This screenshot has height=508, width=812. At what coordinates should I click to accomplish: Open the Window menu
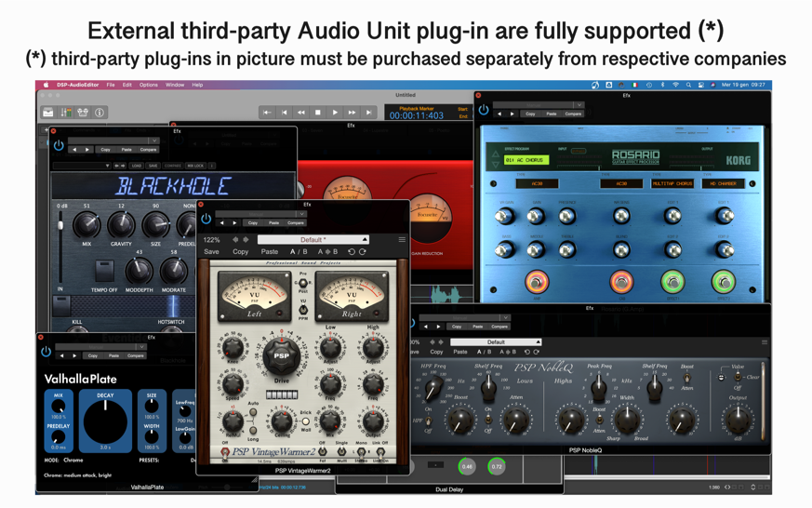click(175, 85)
